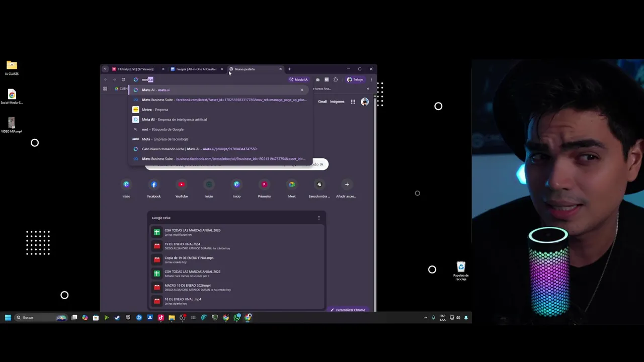The height and width of the screenshot is (362, 644).
Task: Open the WhatsApp taskbar icon
Action: click(x=237, y=317)
